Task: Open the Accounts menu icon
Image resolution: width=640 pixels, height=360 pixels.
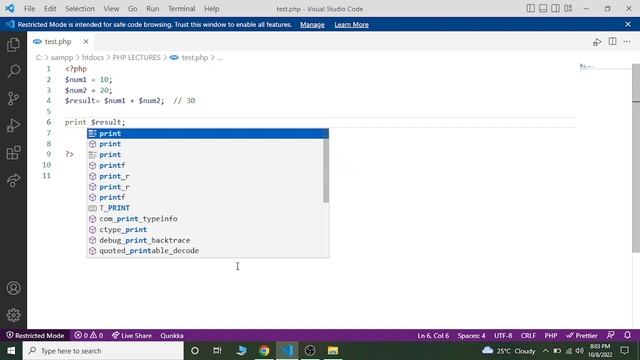Action: 13,288
